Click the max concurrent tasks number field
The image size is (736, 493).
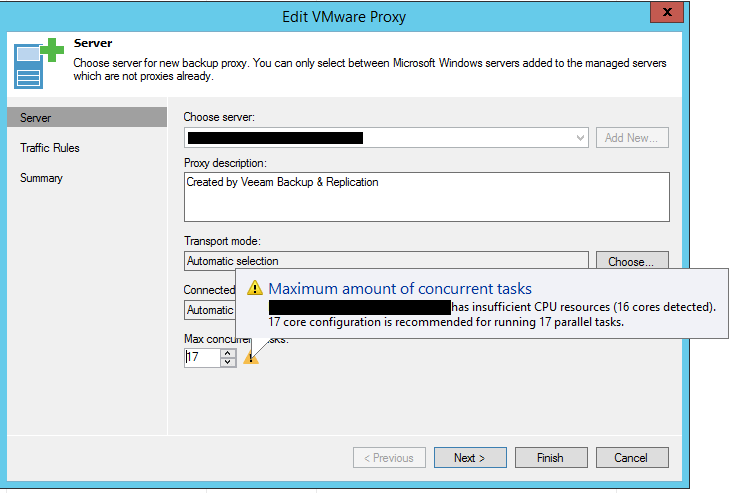[202, 357]
